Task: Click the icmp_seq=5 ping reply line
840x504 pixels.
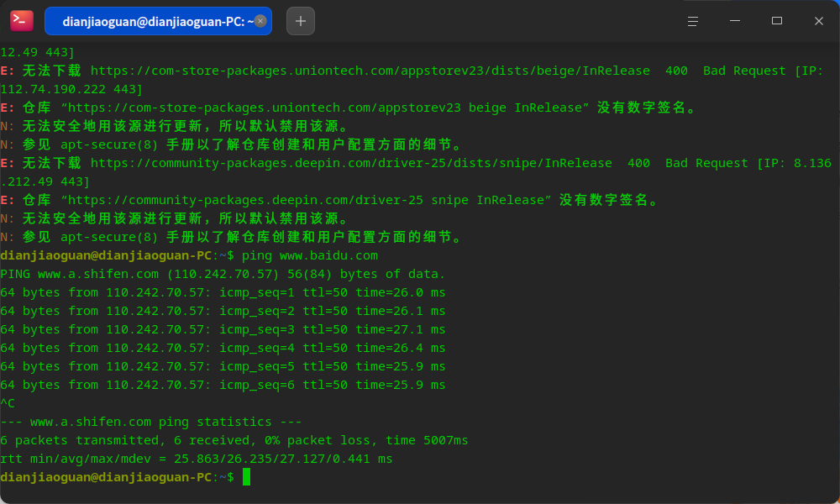Action: click(223, 366)
